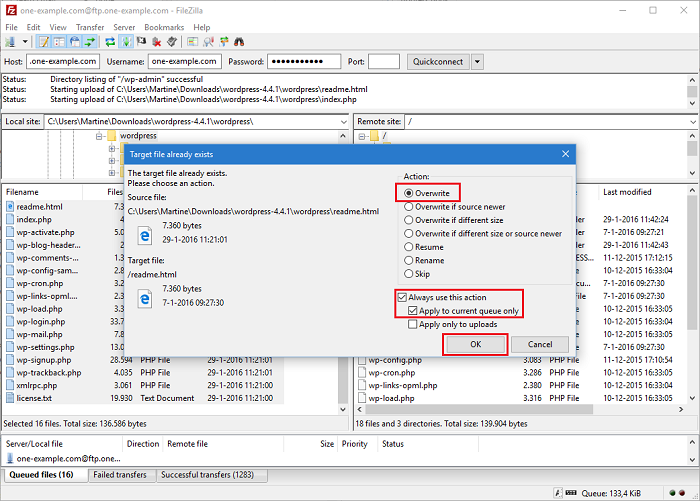This screenshot has height=501, width=700.
Task: Toggle the remote directory tree icon
Action: (75, 42)
